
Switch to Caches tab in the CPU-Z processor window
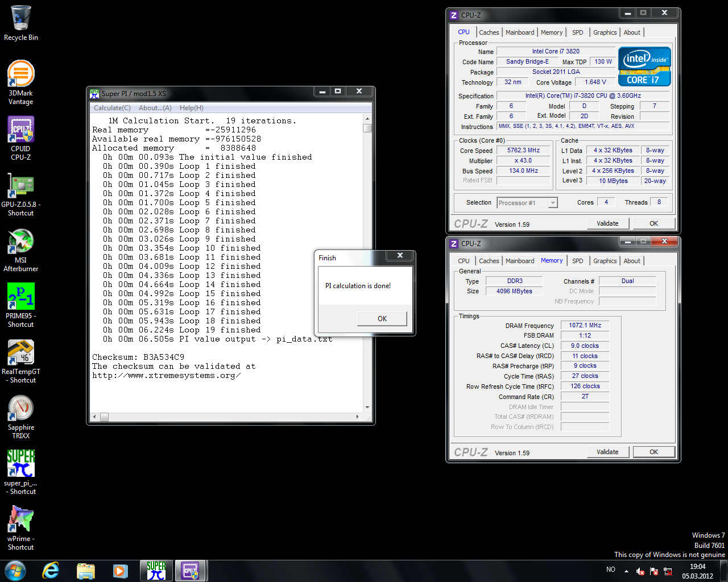(x=489, y=32)
